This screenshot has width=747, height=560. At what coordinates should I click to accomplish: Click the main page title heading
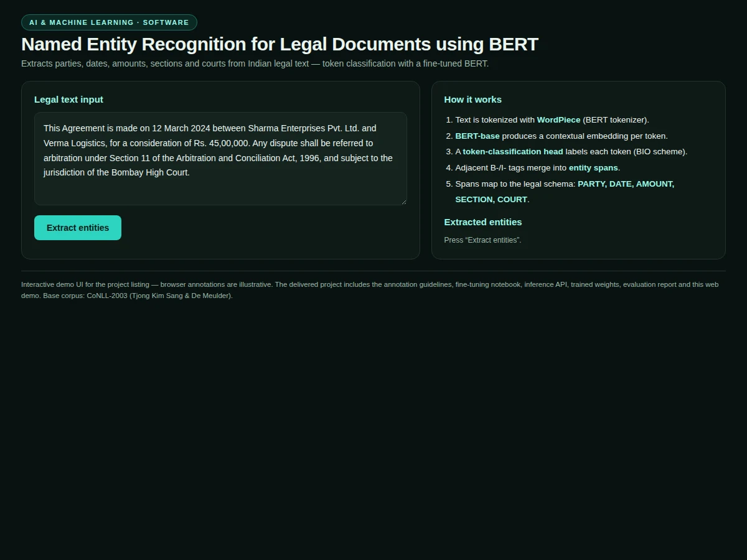pos(280,44)
